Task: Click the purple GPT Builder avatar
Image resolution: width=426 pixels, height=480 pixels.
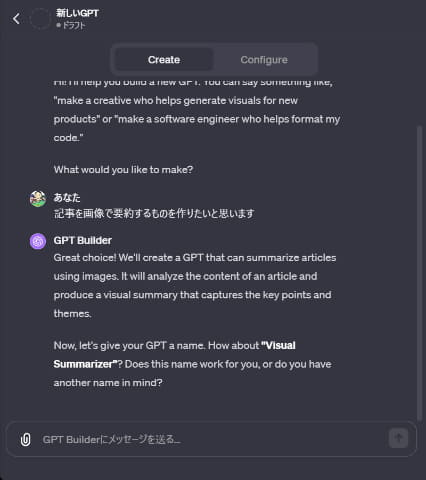Action: pos(38,241)
